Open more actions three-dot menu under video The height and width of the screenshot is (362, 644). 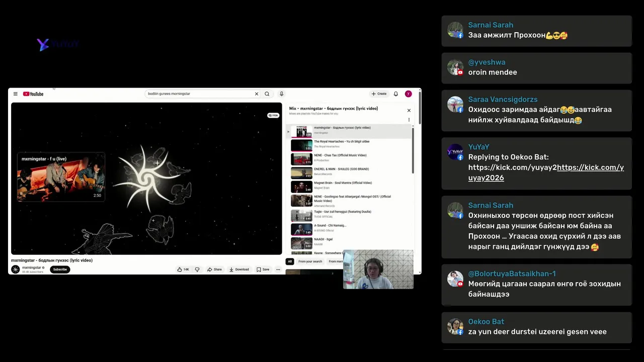pos(278,269)
